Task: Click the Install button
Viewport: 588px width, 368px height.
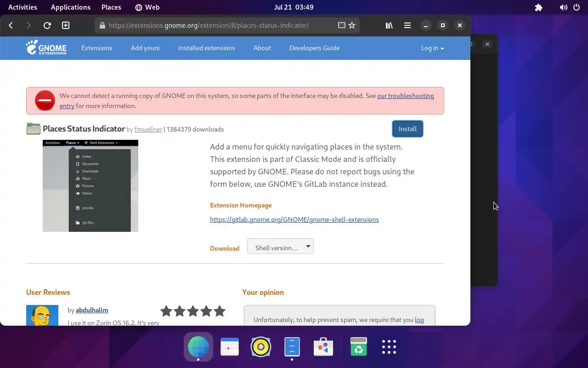Action: [x=407, y=129]
